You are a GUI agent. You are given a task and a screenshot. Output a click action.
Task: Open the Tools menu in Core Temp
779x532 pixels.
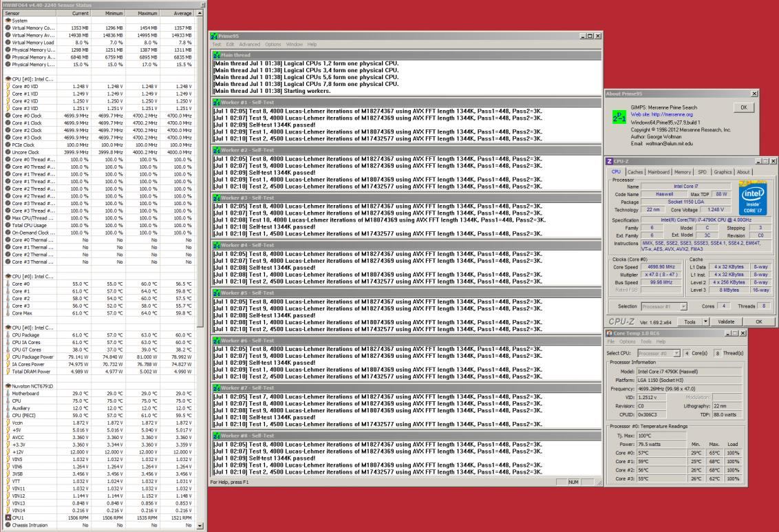[x=646, y=342]
